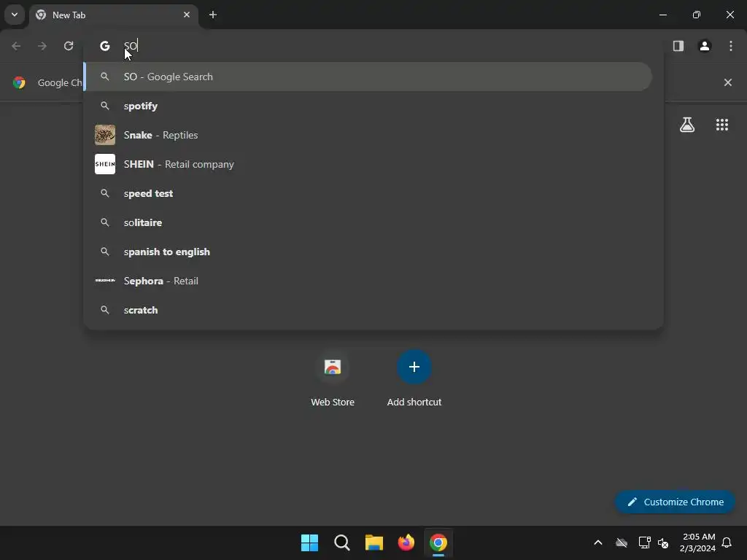This screenshot has width=747, height=560.
Task: Click the OneDrive cloud tray icon
Action: (622, 542)
